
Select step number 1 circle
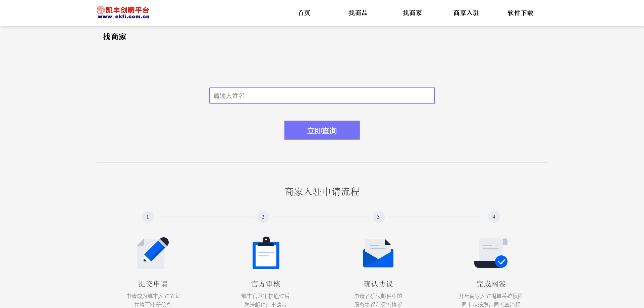147,217
